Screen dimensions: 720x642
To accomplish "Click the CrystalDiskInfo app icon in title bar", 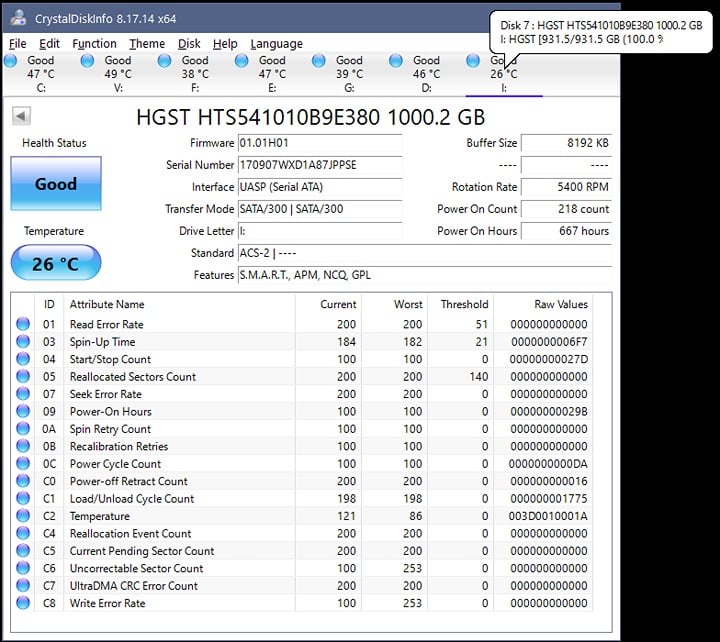I will pyautogui.click(x=19, y=18).
